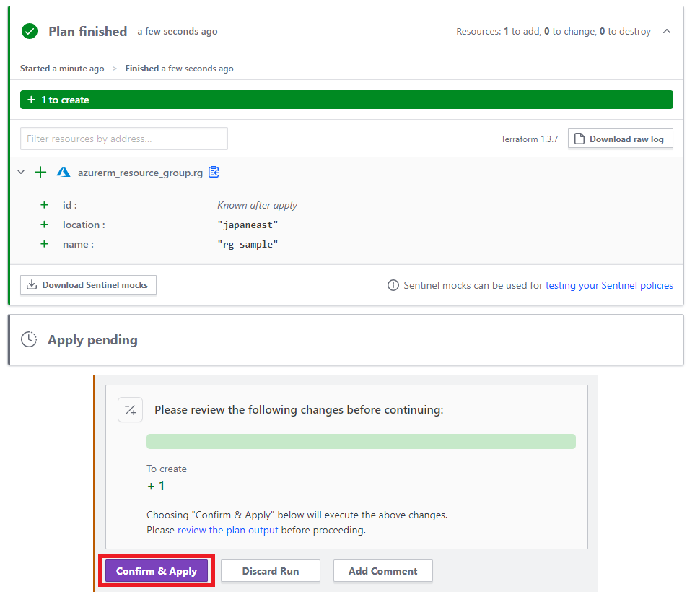
Task: Click the Apply pending heading
Action: [93, 340]
